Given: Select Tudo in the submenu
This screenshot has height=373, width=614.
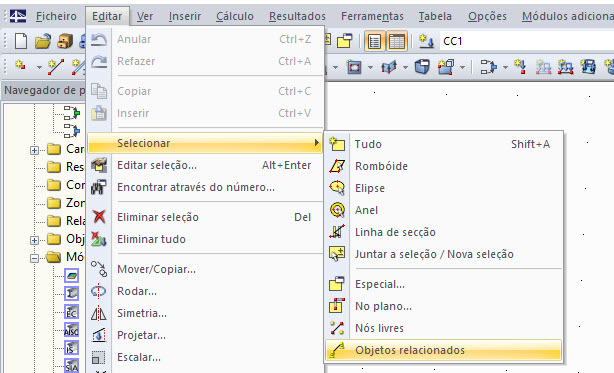Looking at the screenshot, I should [444, 144].
